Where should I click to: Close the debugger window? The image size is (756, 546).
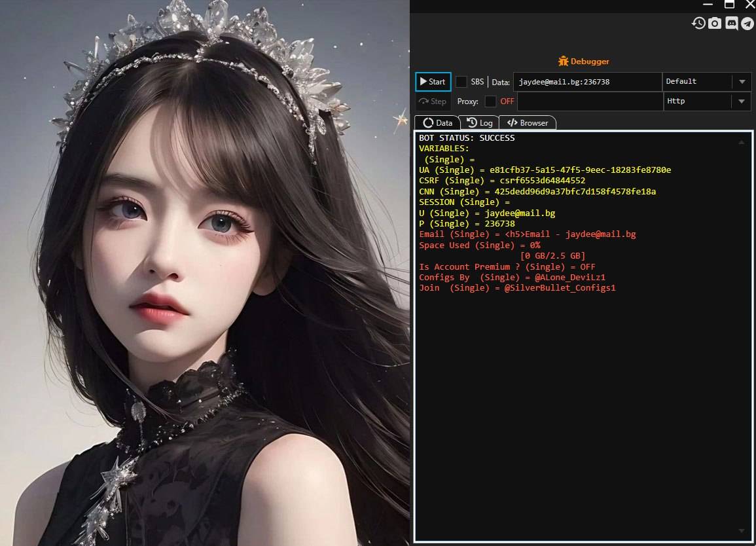coord(750,5)
